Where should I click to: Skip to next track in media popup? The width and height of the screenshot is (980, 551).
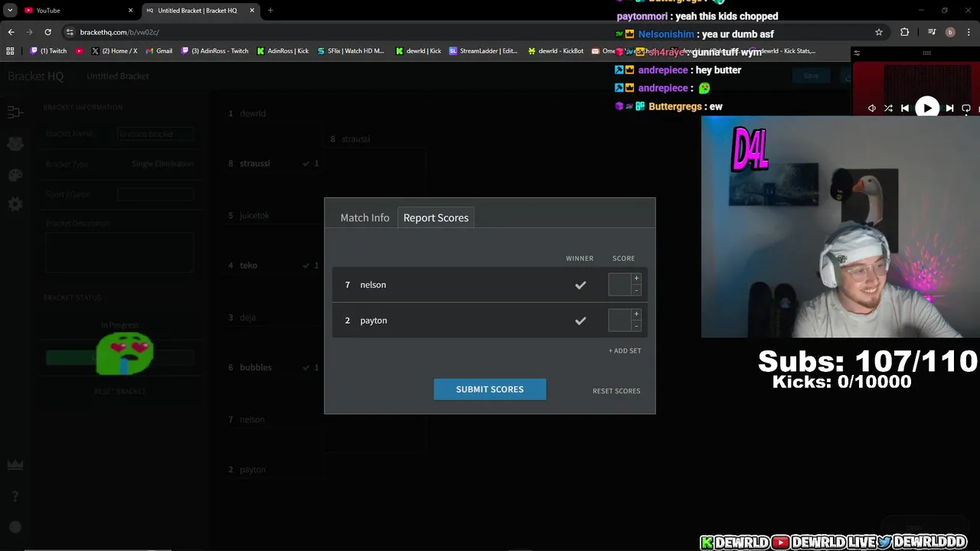pyautogui.click(x=949, y=108)
